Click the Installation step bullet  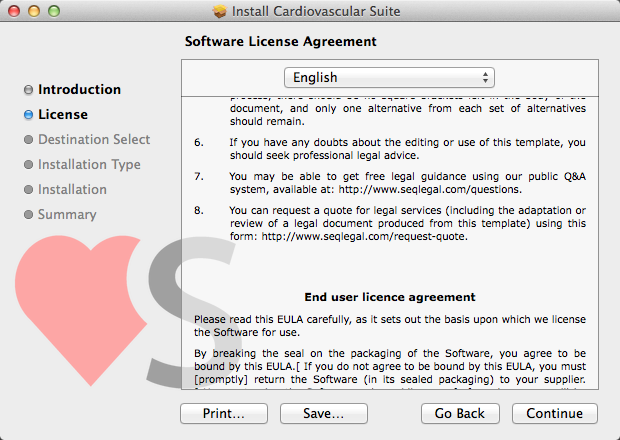[28, 190]
